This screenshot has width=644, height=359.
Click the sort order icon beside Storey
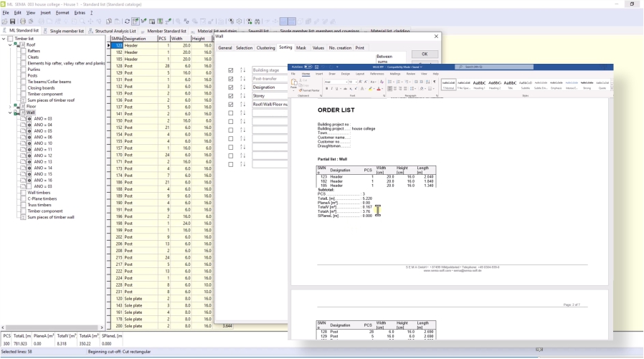click(242, 96)
